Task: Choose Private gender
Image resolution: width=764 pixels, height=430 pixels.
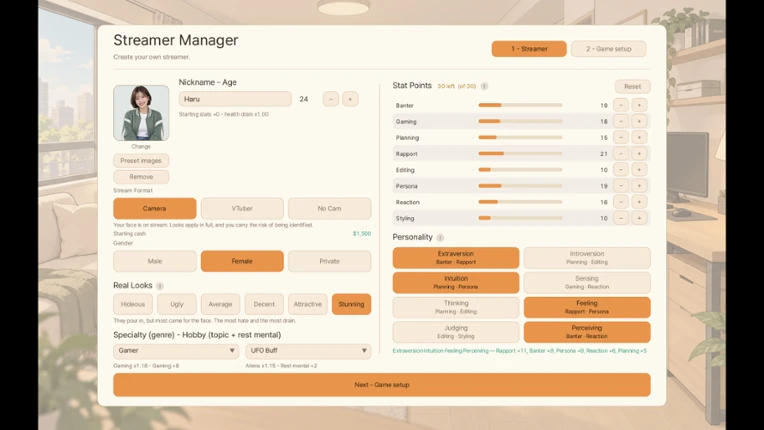Action: coord(329,261)
